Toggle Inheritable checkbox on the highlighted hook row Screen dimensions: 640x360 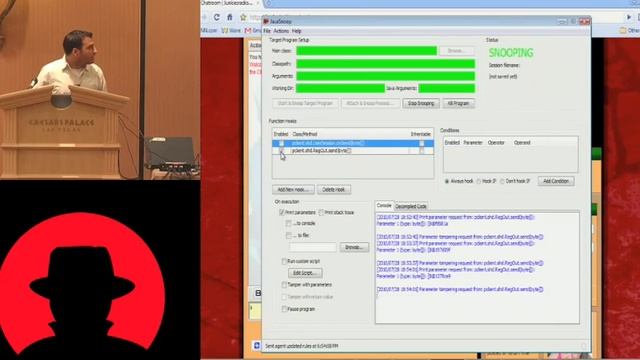[x=421, y=143]
